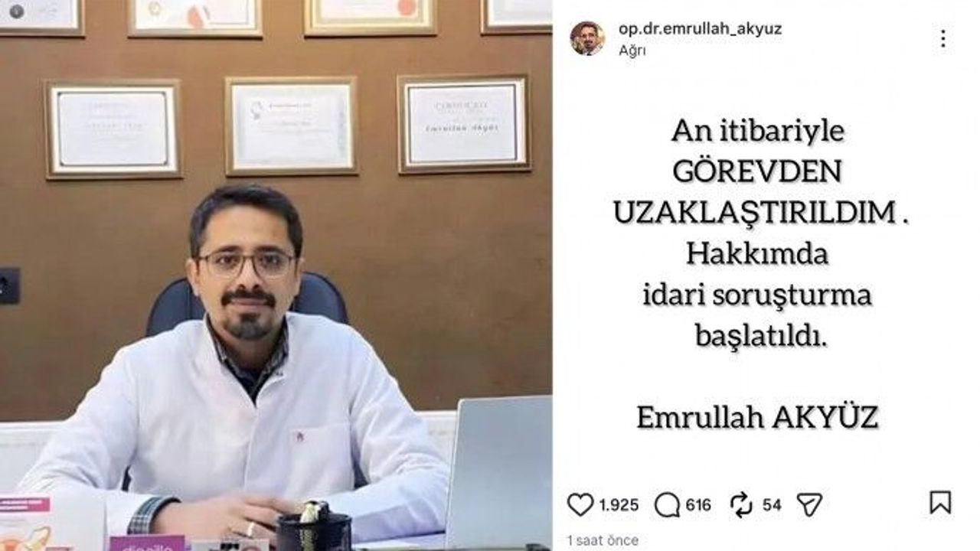Repost using the arrows icon
Screen dimensions: 980x551
click(741, 504)
